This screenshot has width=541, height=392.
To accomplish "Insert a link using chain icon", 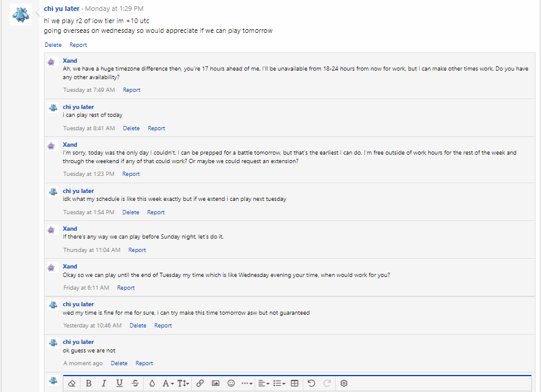I will pos(200,383).
